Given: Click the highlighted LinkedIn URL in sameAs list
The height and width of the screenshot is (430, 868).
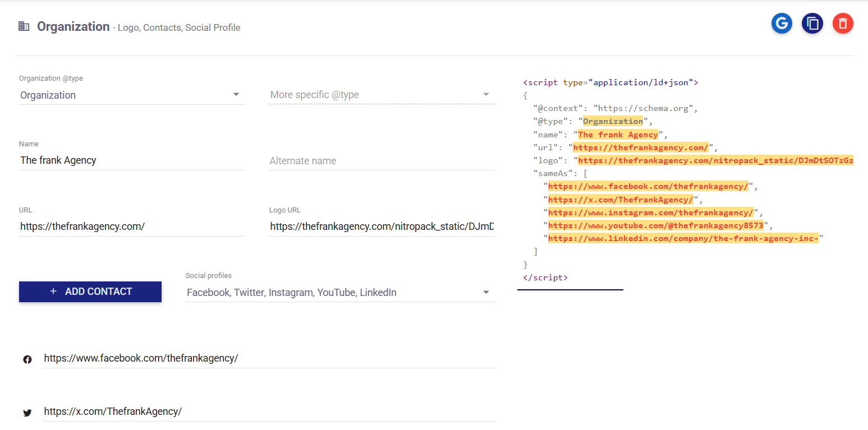Looking at the screenshot, I should click(682, 238).
